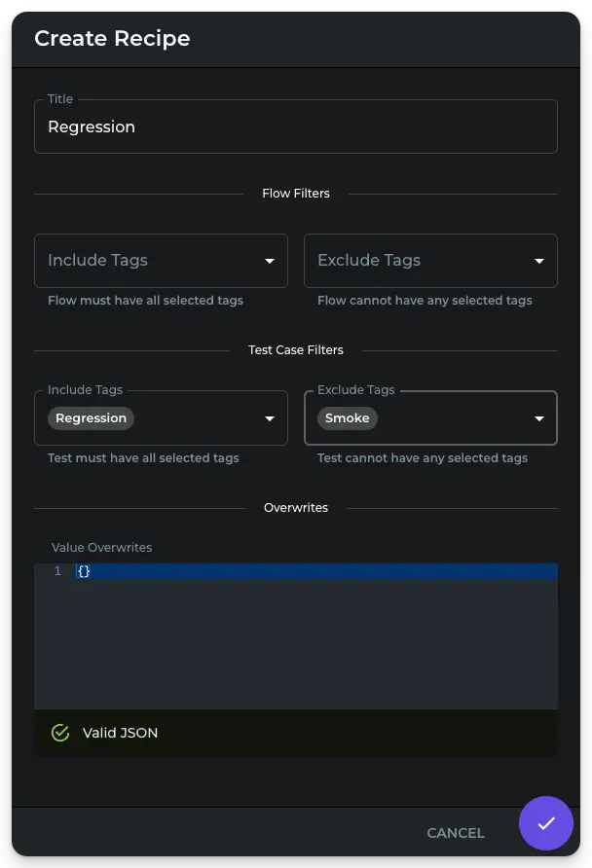Open Test Case Exclude Tags dropdown arrow
Image resolution: width=592 pixels, height=868 pixels.
click(x=539, y=418)
